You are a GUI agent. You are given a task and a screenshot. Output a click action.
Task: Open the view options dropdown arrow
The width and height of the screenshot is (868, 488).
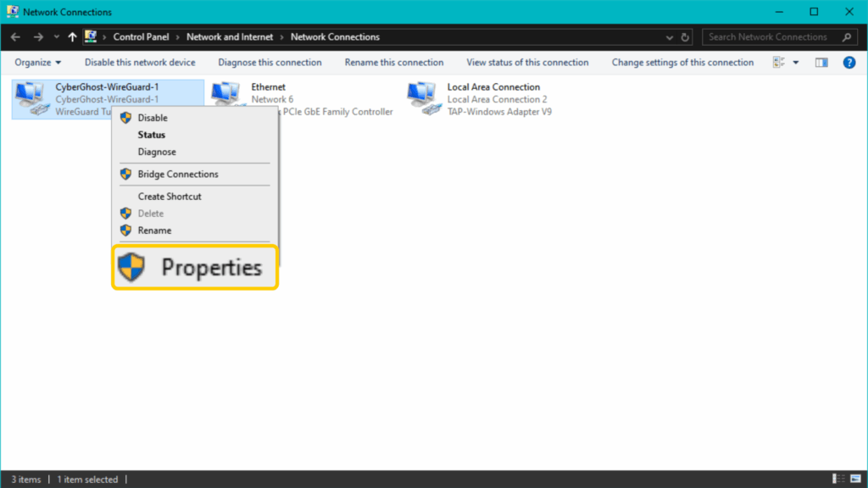click(x=795, y=63)
